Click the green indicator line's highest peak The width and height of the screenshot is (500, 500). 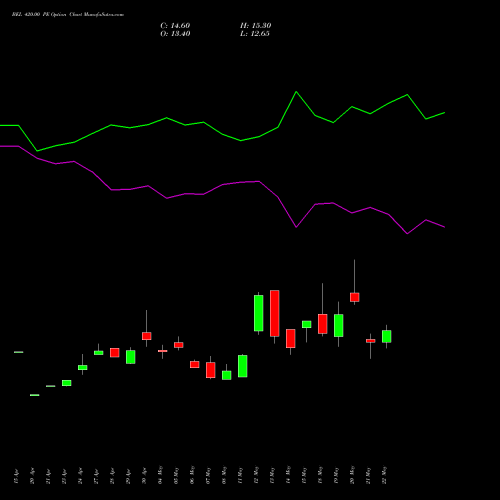tap(296, 92)
